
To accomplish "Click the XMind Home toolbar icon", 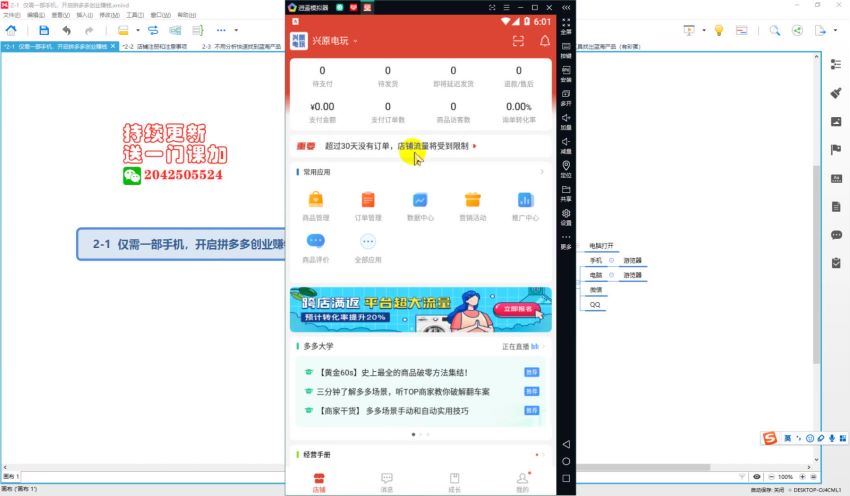I will (x=11, y=30).
